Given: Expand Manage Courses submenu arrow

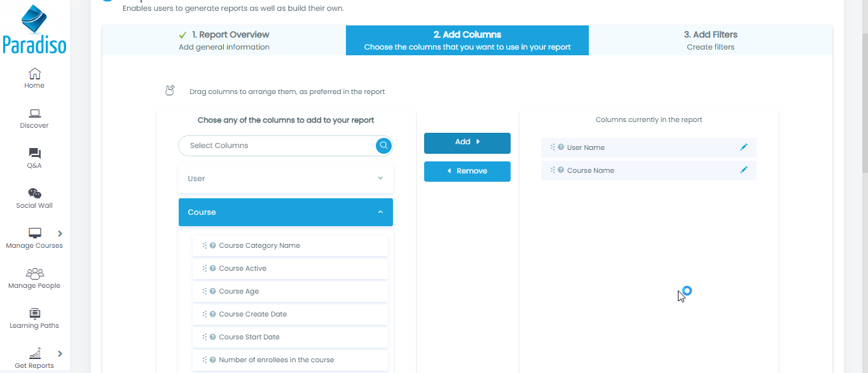Looking at the screenshot, I should pyautogui.click(x=60, y=233).
